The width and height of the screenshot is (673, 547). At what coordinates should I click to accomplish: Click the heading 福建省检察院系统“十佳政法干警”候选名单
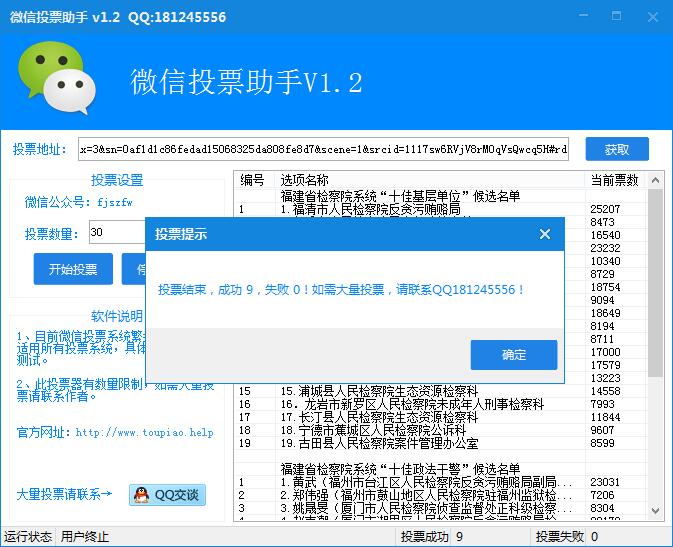[x=400, y=468]
